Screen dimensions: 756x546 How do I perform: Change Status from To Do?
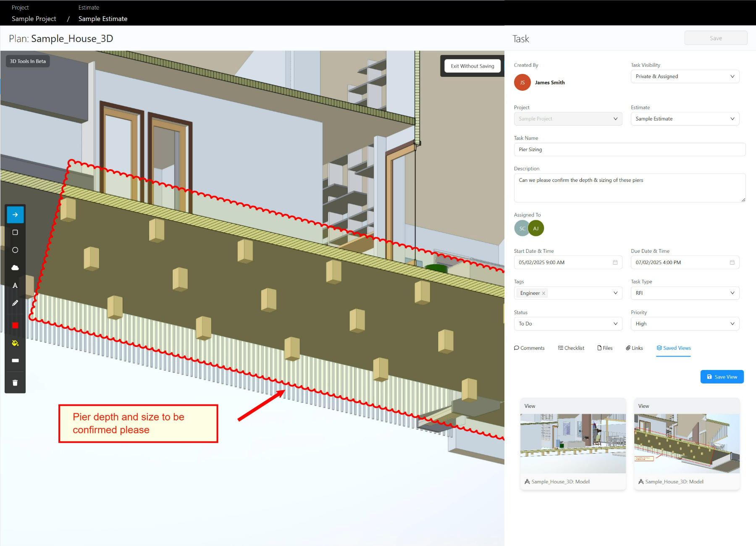(x=568, y=323)
